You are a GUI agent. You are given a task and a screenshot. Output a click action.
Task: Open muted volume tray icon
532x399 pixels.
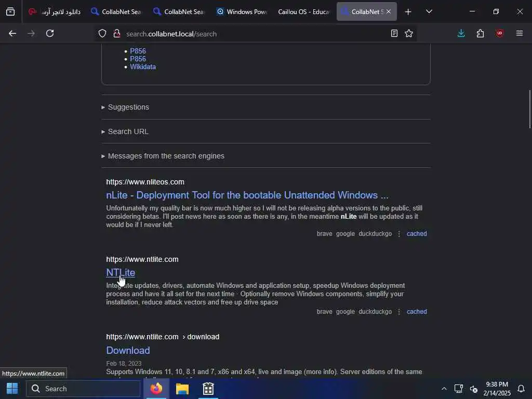point(474,389)
